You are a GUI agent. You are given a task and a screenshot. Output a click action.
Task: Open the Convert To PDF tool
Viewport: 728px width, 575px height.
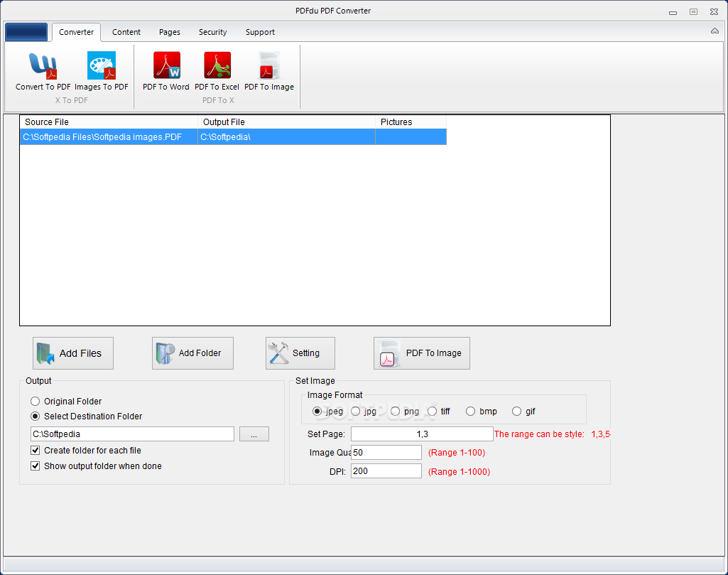pos(43,71)
